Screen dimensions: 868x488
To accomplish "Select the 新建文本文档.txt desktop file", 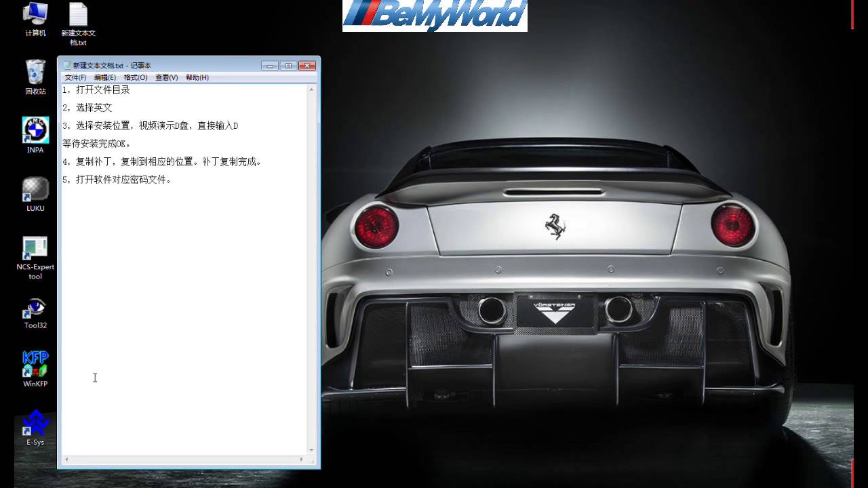I will (x=78, y=24).
